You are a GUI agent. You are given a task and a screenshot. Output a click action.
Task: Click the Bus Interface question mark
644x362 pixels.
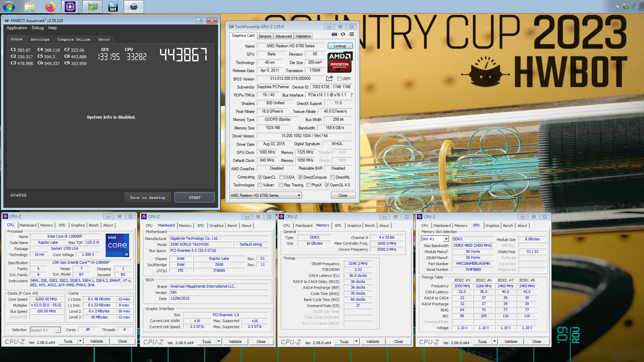pyautogui.click(x=352, y=95)
